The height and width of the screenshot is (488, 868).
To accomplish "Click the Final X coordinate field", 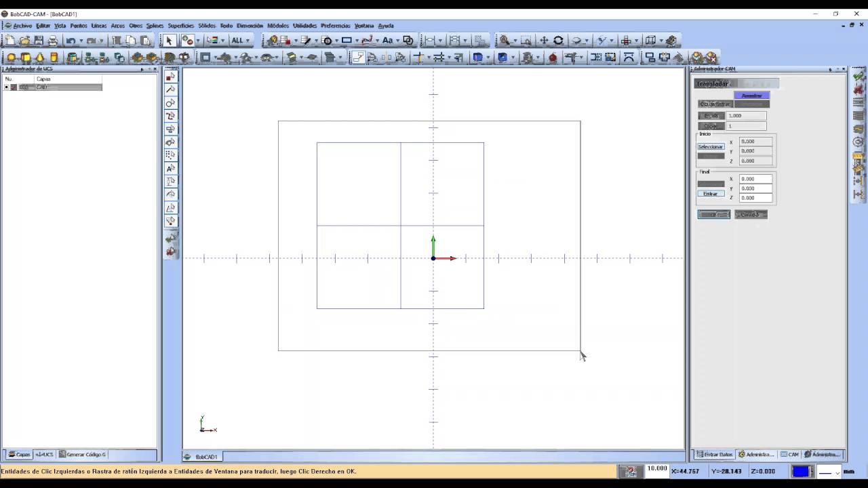I will pyautogui.click(x=755, y=179).
